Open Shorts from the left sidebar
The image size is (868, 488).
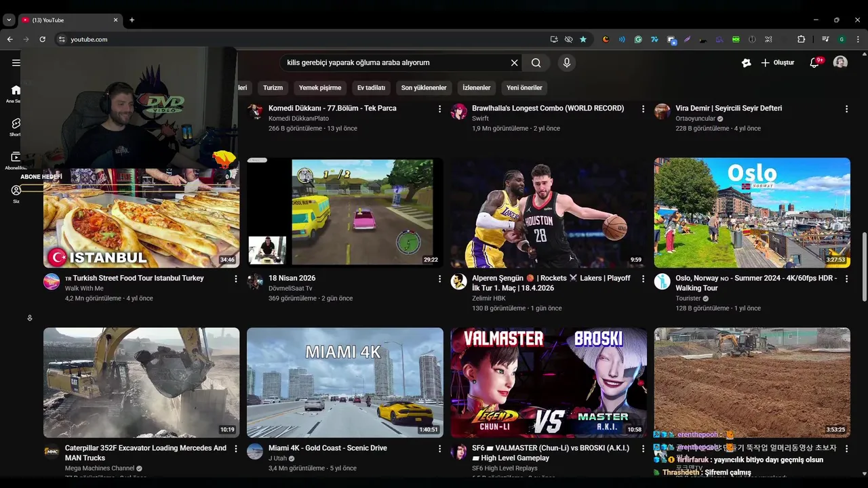16,127
